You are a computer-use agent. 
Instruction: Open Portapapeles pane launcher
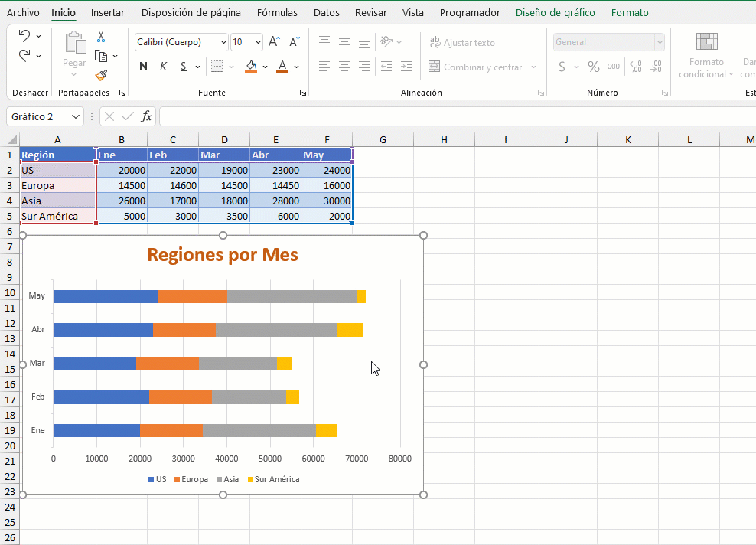point(122,93)
